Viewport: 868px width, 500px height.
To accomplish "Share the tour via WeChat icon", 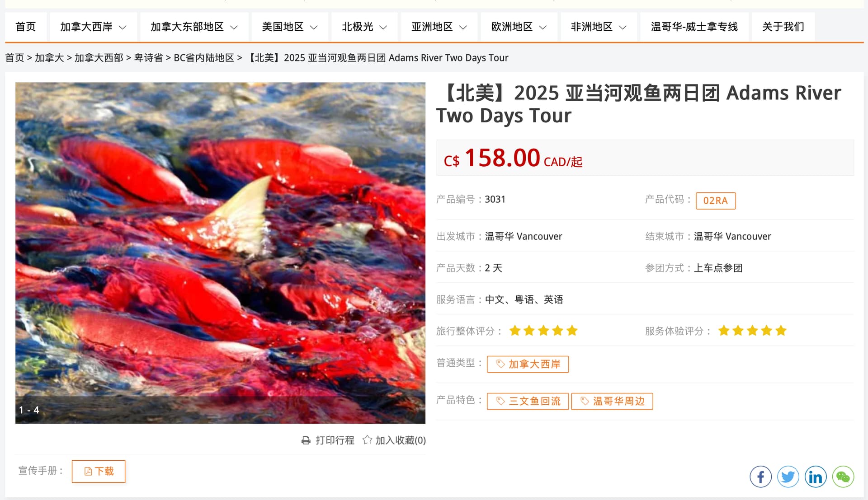I will [x=843, y=477].
